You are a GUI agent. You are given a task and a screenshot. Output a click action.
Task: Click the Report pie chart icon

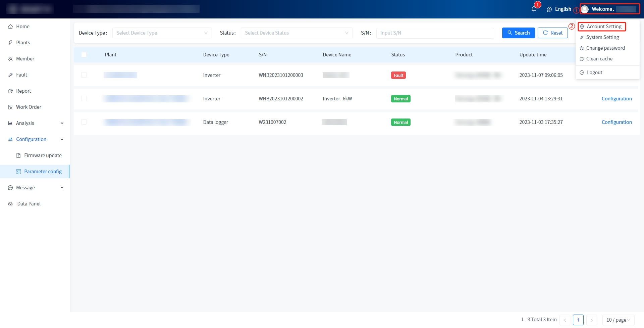click(x=10, y=91)
